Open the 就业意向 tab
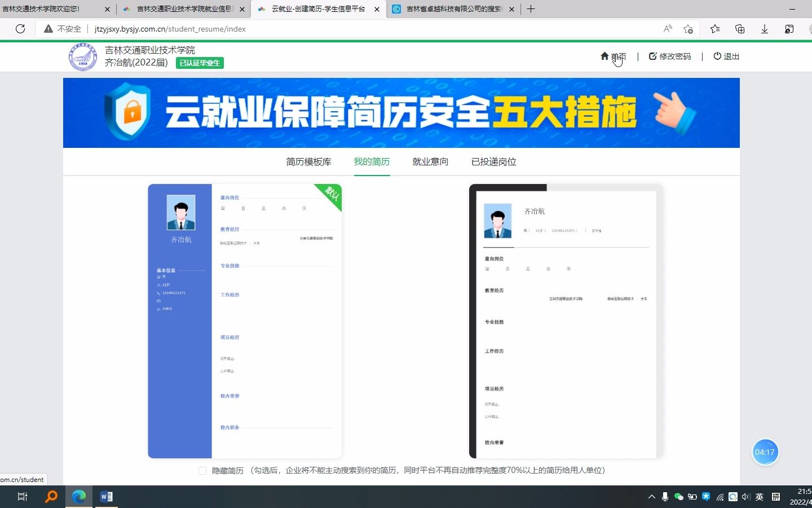 click(x=430, y=162)
